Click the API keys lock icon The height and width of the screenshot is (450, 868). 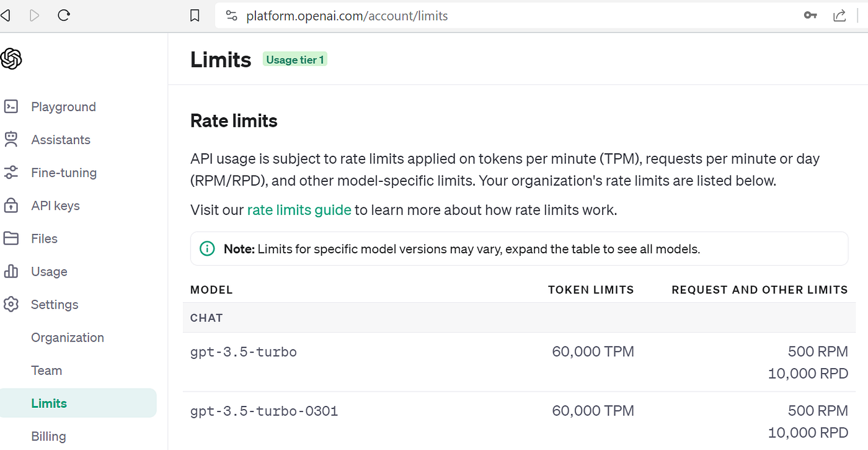(11, 205)
